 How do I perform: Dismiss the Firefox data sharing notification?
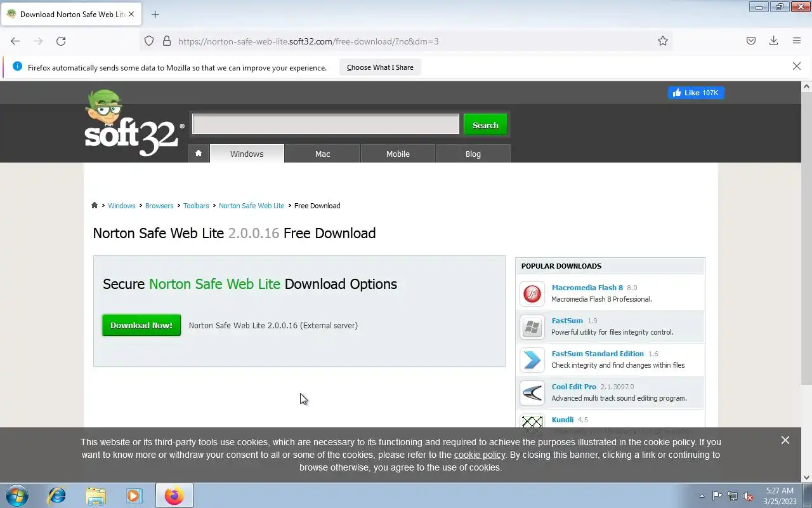coord(797,66)
